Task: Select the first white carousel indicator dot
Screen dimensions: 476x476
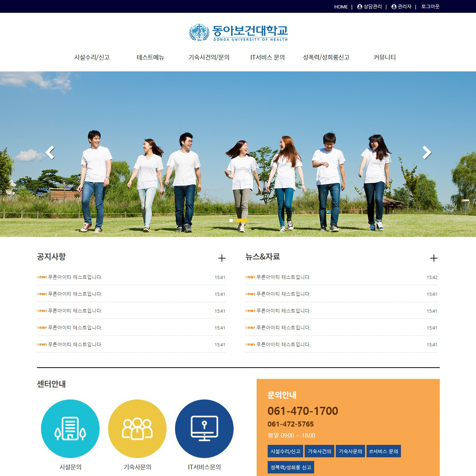Action: 231,220
